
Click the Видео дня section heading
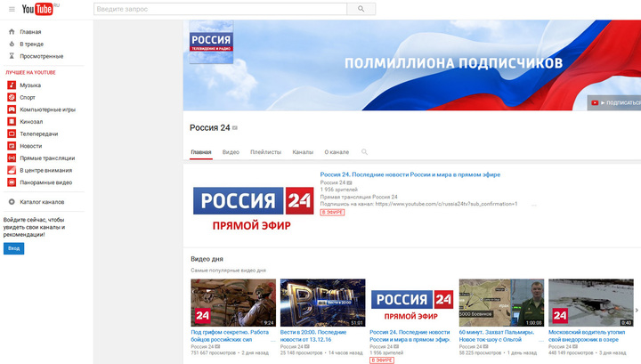pos(207,259)
